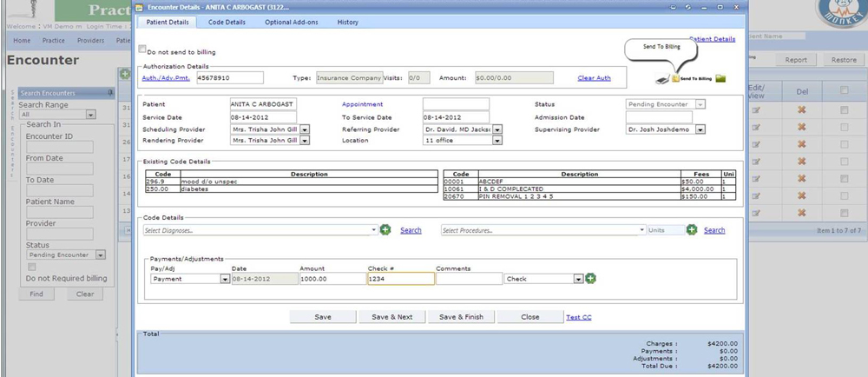
Task: Delete encounter row 26 with orange X
Action: coord(801,144)
